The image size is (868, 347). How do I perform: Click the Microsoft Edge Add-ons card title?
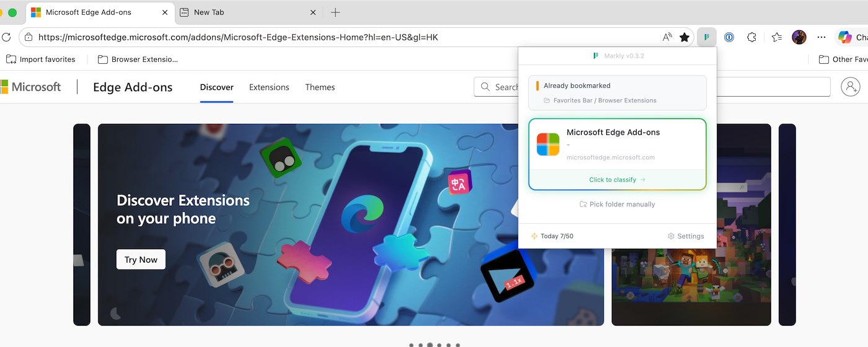click(613, 132)
